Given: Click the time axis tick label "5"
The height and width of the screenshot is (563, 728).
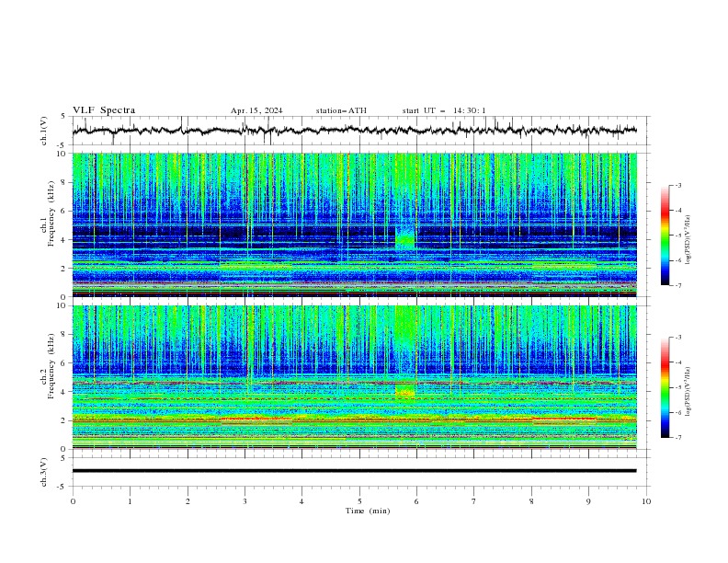Looking at the screenshot, I should pyautogui.click(x=359, y=501).
